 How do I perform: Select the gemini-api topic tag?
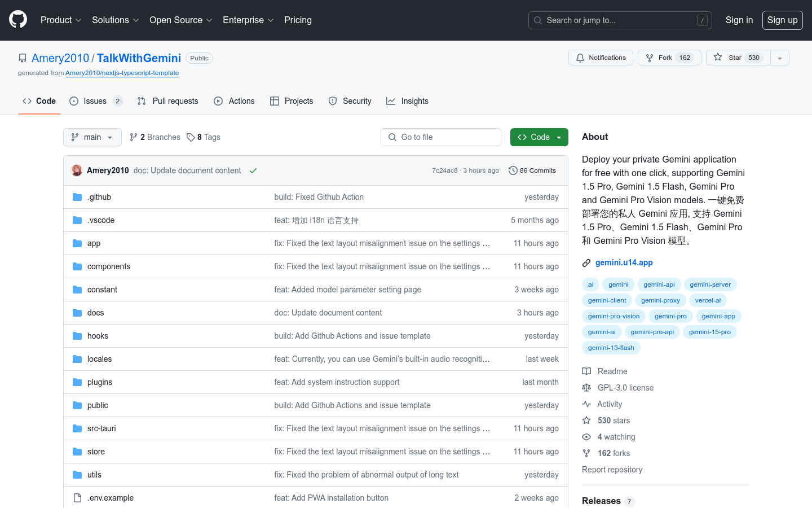(659, 284)
